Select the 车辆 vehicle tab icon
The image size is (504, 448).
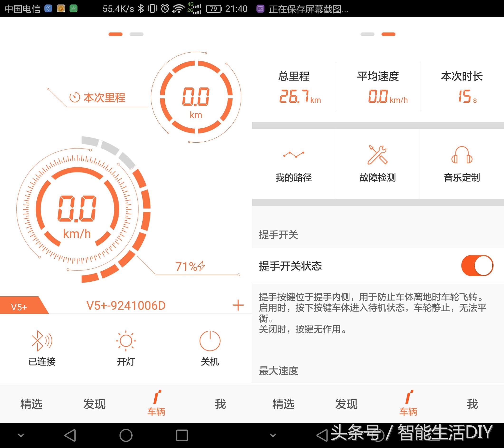157,402
